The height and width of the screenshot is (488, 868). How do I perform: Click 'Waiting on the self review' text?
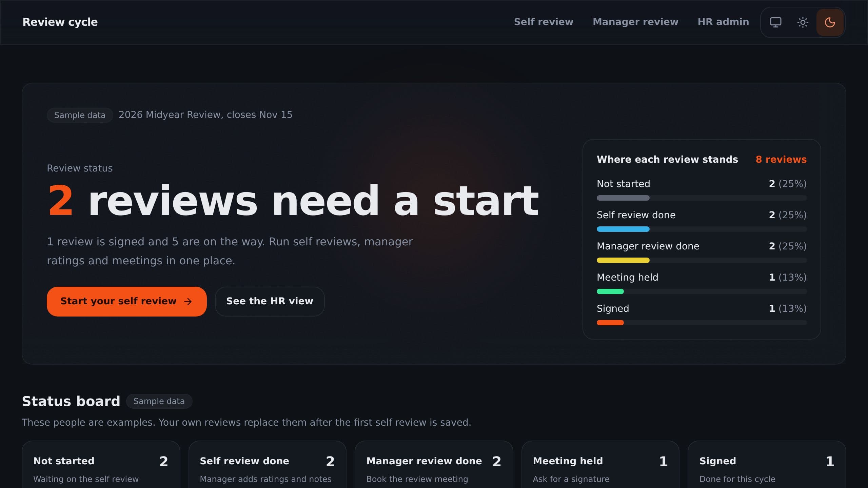[86, 479]
